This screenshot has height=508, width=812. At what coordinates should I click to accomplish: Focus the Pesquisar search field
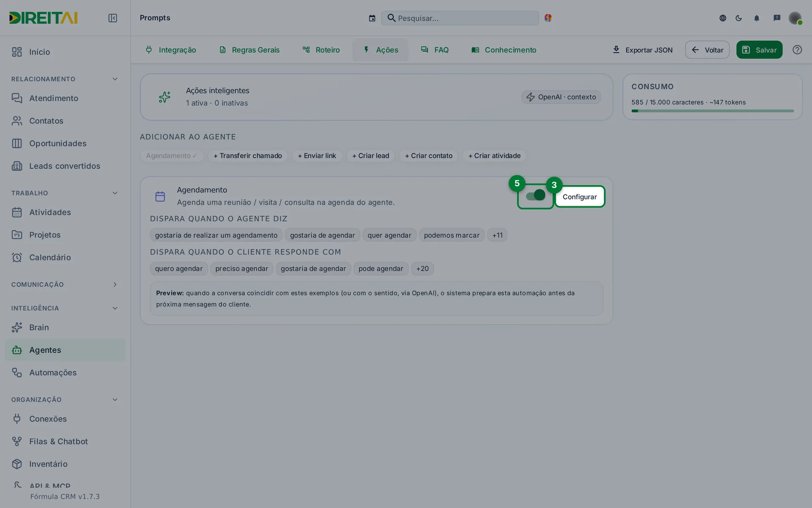pos(460,18)
